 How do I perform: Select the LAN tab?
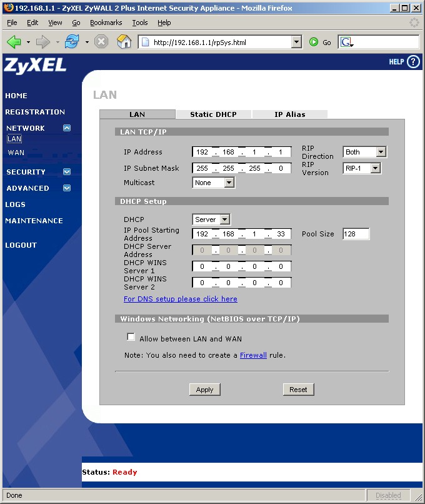click(137, 114)
